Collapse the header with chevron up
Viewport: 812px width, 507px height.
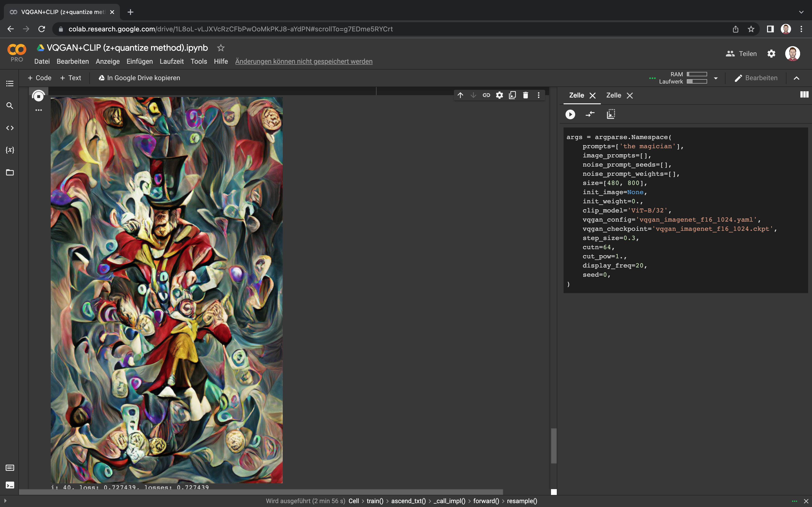[796, 78]
